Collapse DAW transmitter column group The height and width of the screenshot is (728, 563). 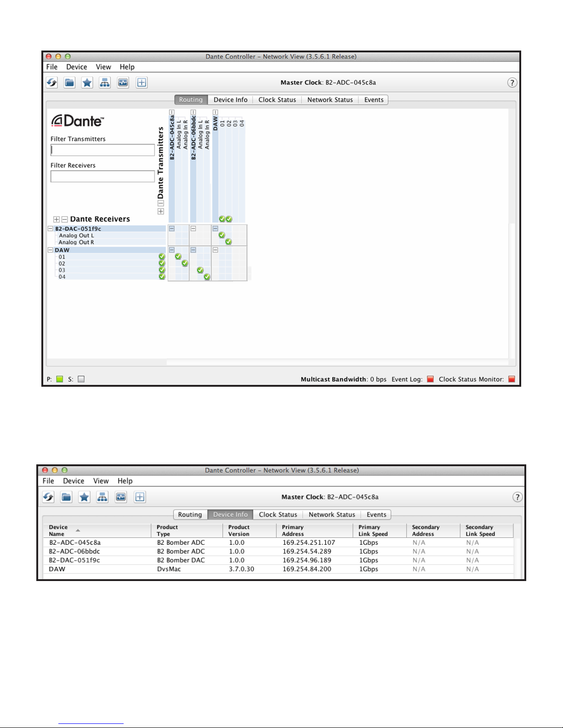(x=215, y=112)
